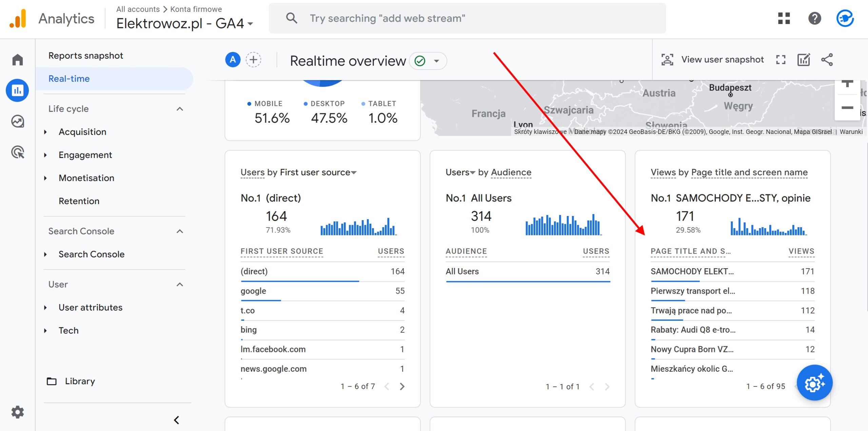Select the lm.facebook.com source row

click(x=322, y=350)
